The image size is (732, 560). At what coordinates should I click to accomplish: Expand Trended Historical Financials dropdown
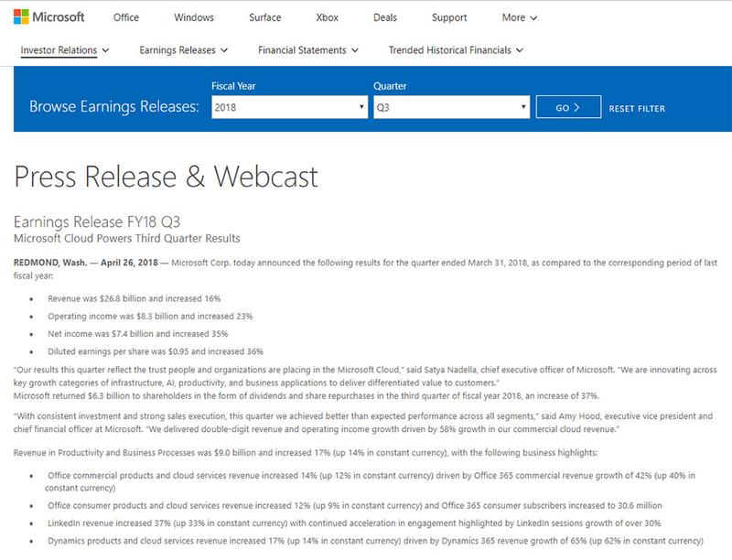coord(456,50)
